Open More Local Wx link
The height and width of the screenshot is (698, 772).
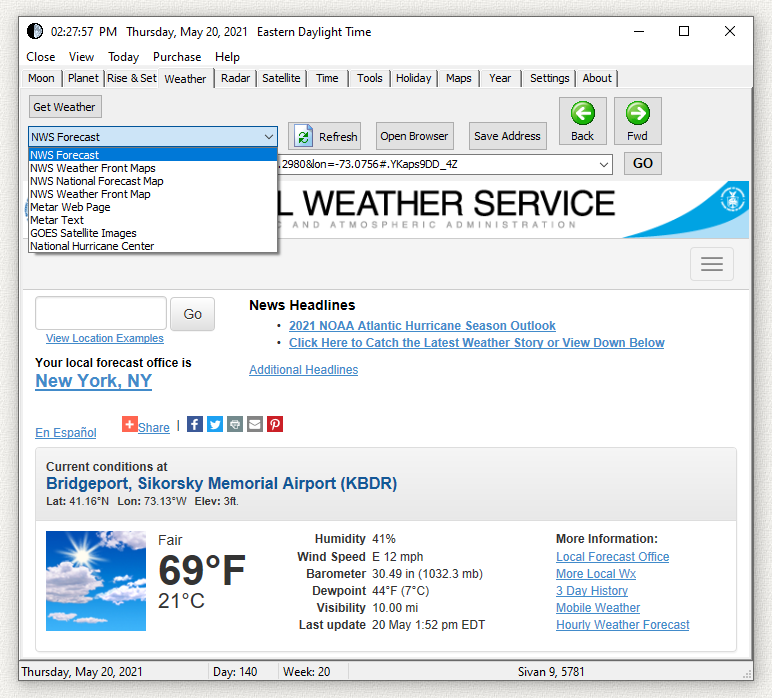[596, 574]
